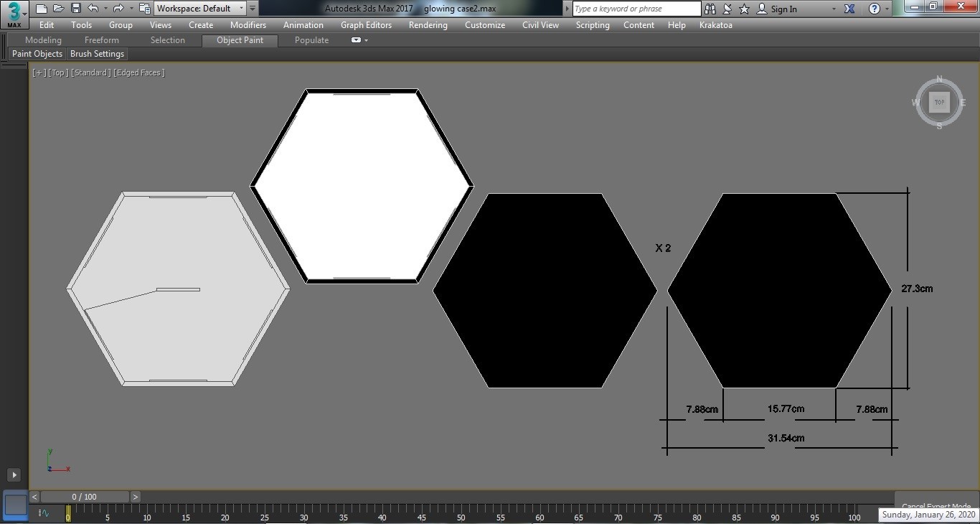Viewport: 980px width, 524px height.
Task: Expand the InfoCenter search arrow
Action: coord(567,9)
